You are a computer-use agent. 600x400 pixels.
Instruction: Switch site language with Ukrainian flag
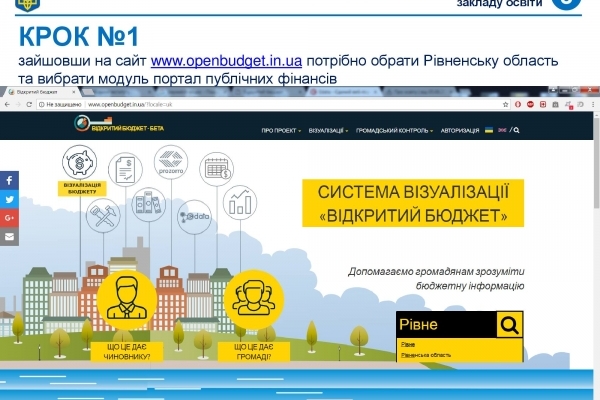(489, 130)
